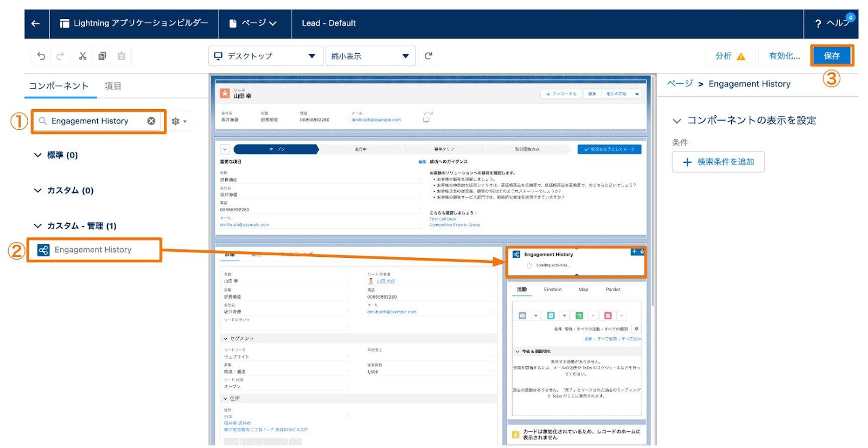Click the disabled card warning icon

[516, 434]
